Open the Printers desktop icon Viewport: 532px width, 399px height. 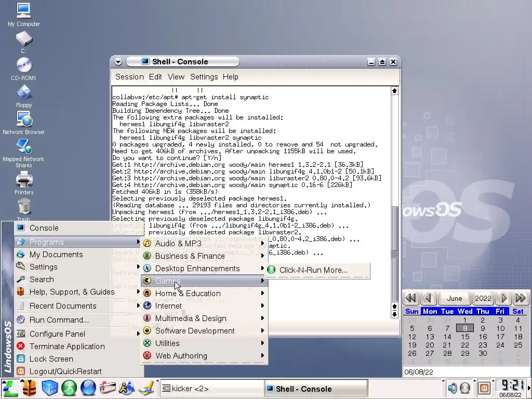click(x=24, y=183)
